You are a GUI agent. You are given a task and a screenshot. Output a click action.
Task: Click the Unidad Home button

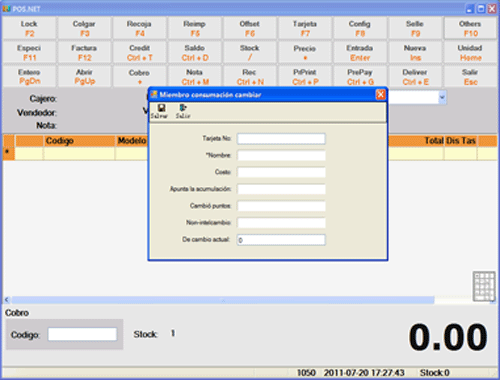(470, 53)
